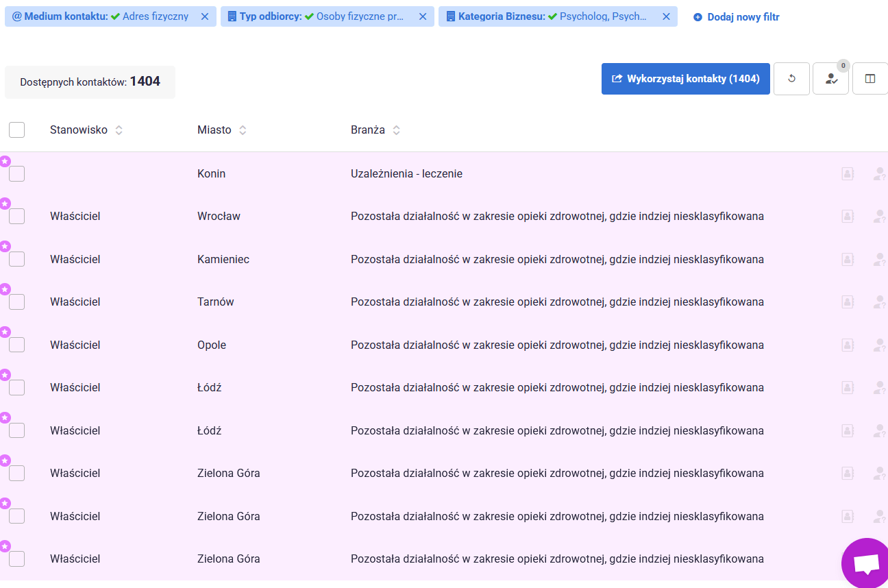Open the selected contacts icon with 0 badge
This screenshot has width=888, height=588.
click(830, 79)
